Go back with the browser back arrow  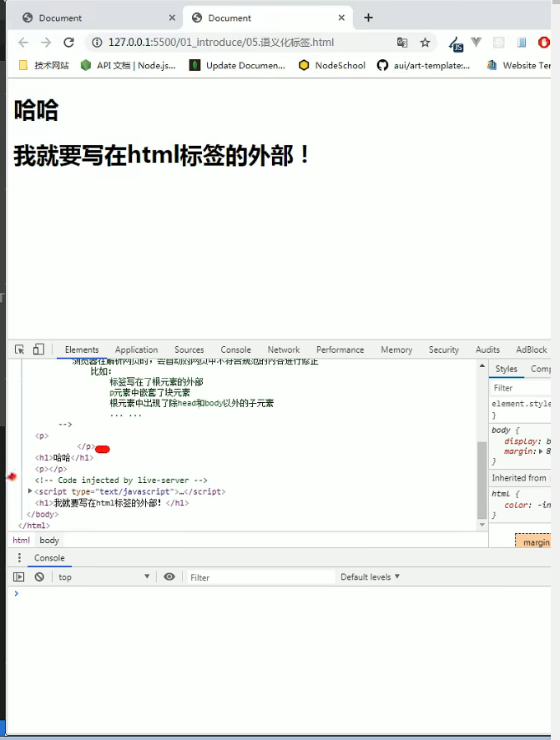point(23,43)
